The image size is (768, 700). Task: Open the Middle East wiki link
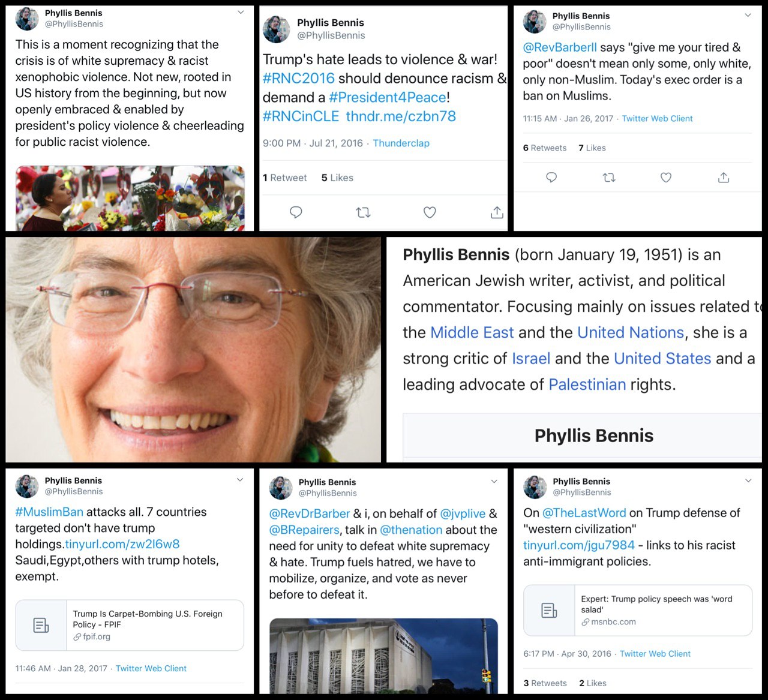(472, 333)
